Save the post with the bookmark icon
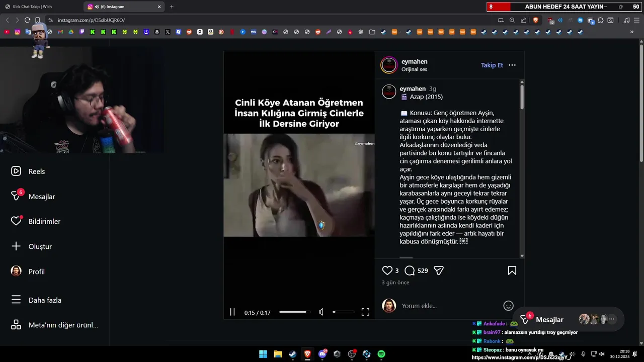 (x=512, y=270)
